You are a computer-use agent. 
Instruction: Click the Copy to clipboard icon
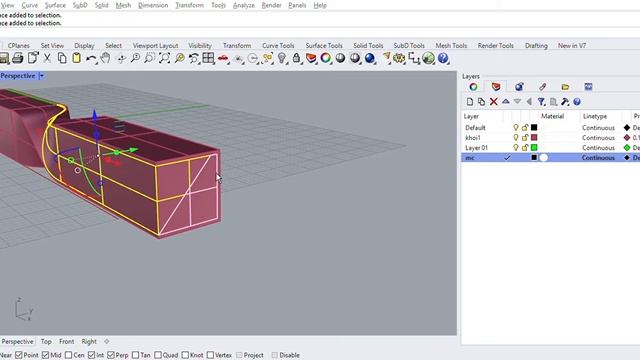[x=62, y=58]
